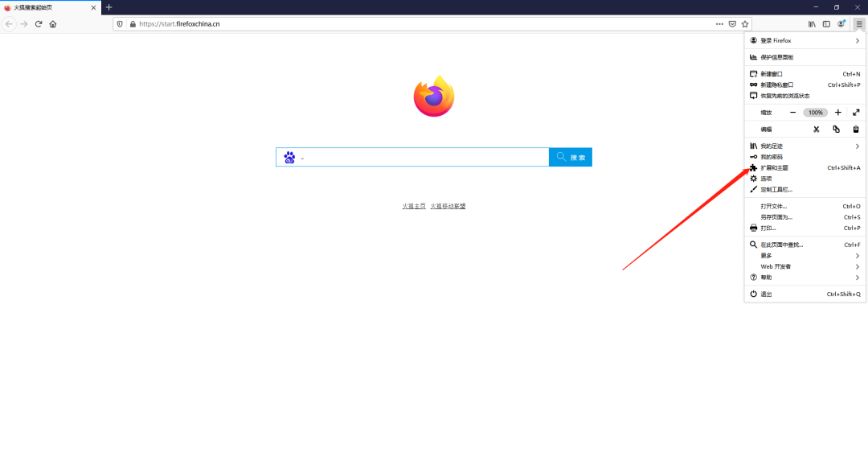The width and height of the screenshot is (868, 461).
Task: Close the hamburger menu via its button
Action: pyautogui.click(x=858, y=24)
